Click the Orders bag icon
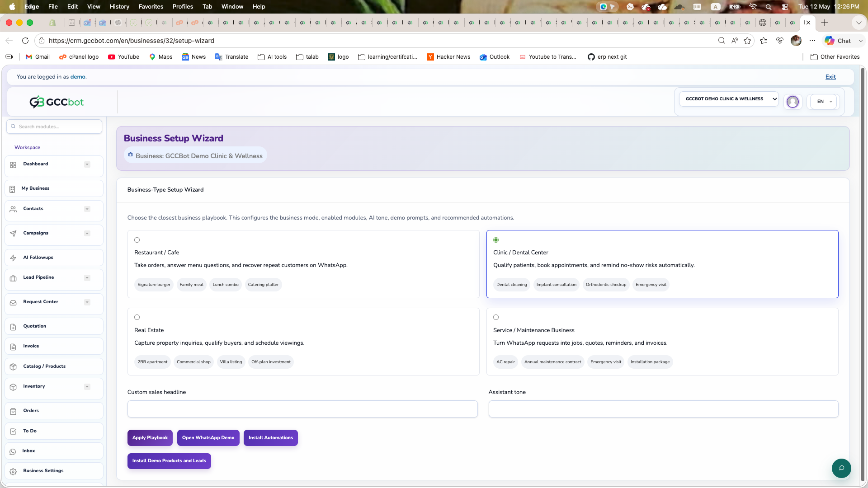 (x=13, y=411)
